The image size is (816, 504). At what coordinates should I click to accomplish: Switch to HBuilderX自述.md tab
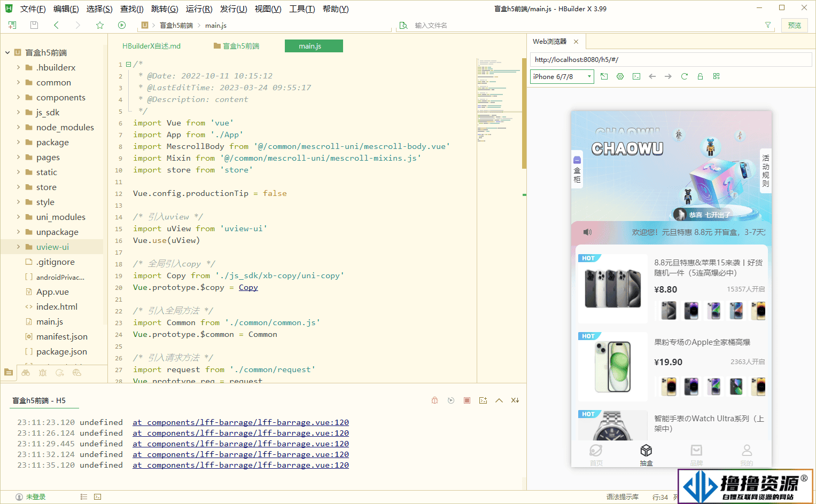tap(151, 46)
